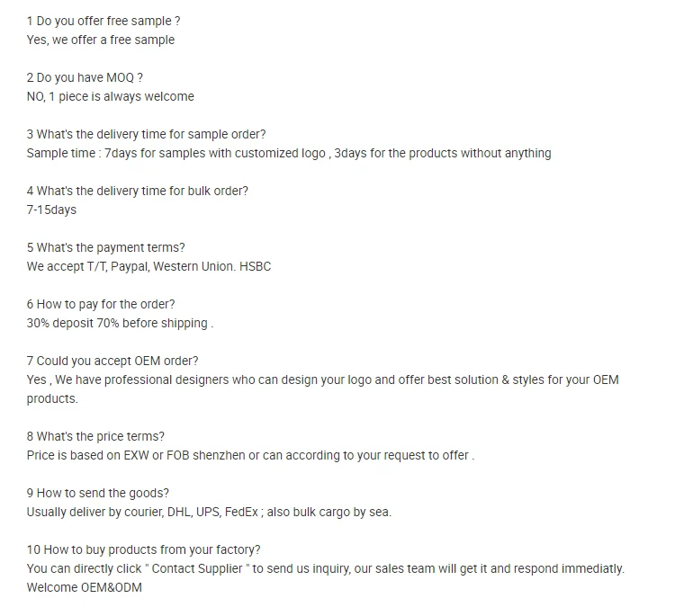
Task: Click the answer "Yes, we offer a free sample"
Action: [x=101, y=40]
